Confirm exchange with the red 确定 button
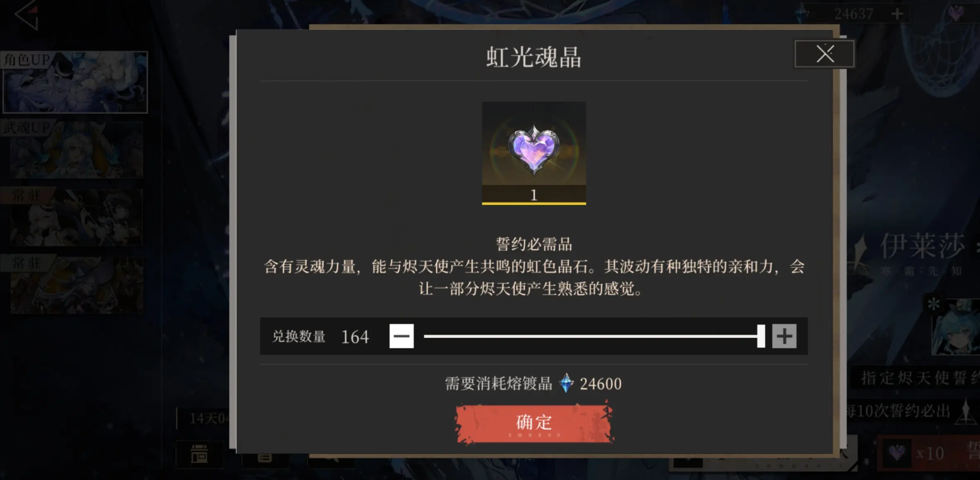Image resolution: width=980 pixels, height=480 pixels. pyautogui.click(x=534, y=423)
